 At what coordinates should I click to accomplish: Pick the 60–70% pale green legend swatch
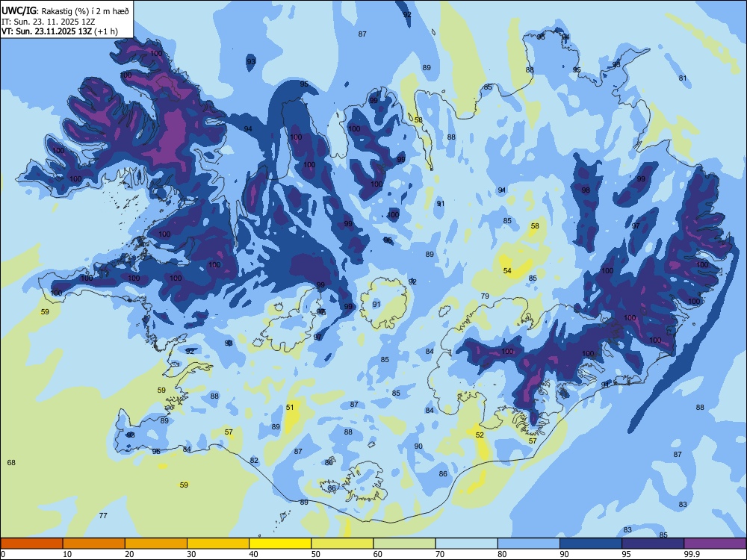[404, 544]
